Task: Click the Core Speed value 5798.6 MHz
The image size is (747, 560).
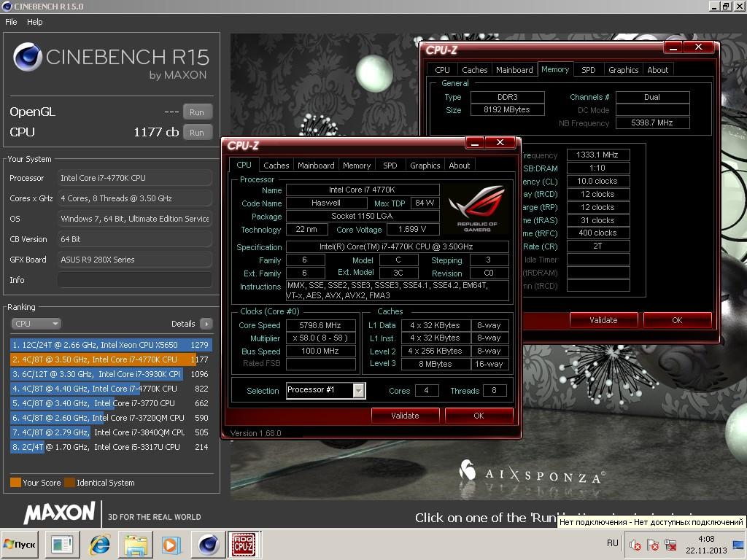Action: (320, 326)
